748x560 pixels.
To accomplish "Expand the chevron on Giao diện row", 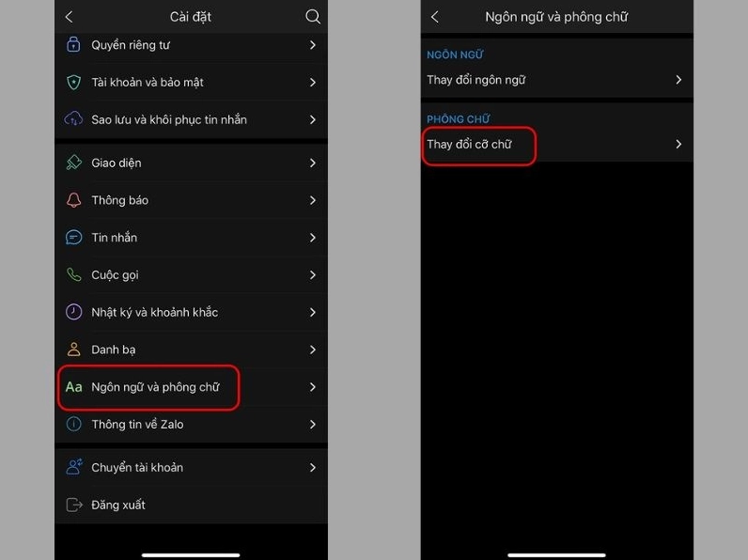I will click(313, 163).
